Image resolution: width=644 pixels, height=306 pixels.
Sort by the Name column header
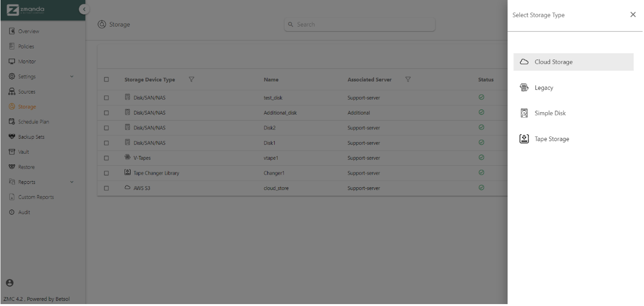click(x=270, y=80)
